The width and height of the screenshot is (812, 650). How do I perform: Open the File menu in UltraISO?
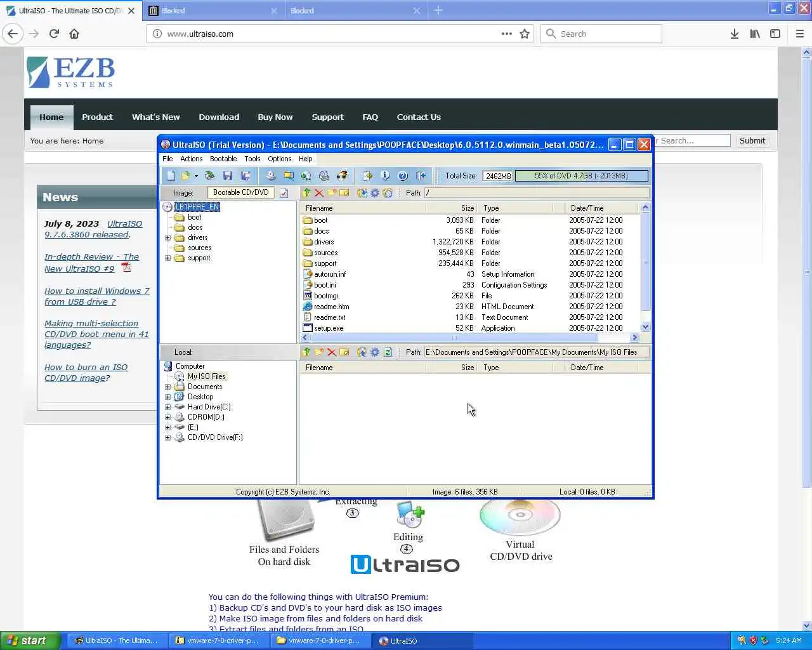[167, 159]
